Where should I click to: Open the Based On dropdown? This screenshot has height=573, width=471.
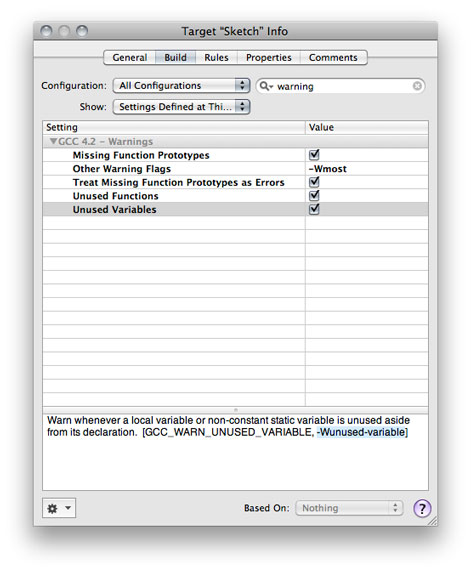(x=349, y=508)
